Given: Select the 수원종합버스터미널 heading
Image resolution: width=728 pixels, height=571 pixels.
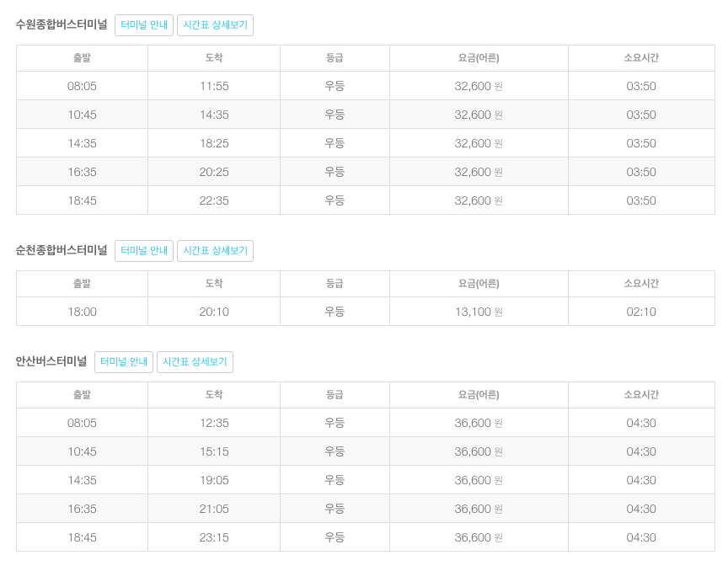Looking at the screenshot, I should coord(62,24).
